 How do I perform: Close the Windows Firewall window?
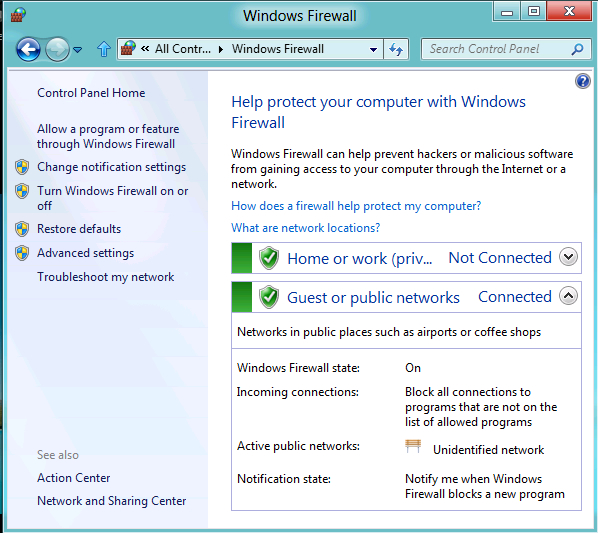coord(569,11)
